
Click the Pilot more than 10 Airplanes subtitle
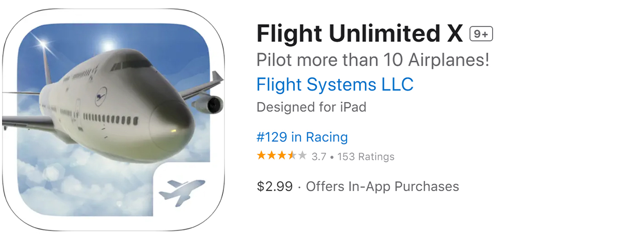pyautogui.click(x=372, y=60)
